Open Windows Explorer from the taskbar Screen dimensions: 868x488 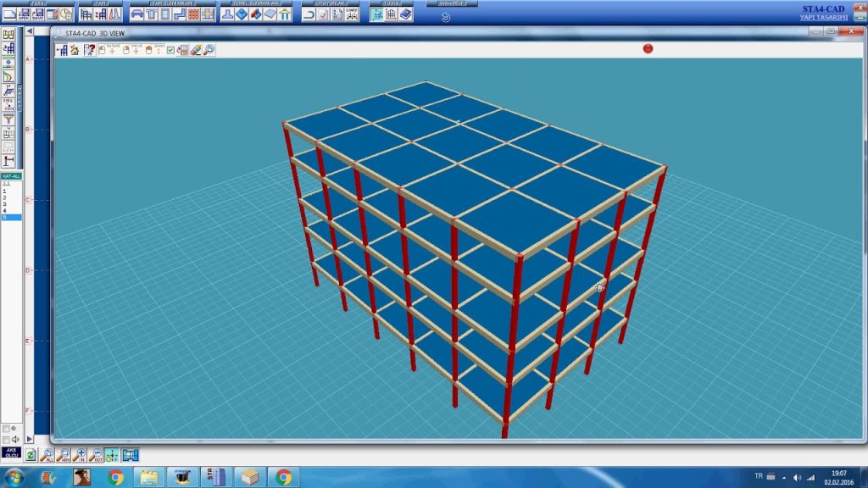click(149, 477)
